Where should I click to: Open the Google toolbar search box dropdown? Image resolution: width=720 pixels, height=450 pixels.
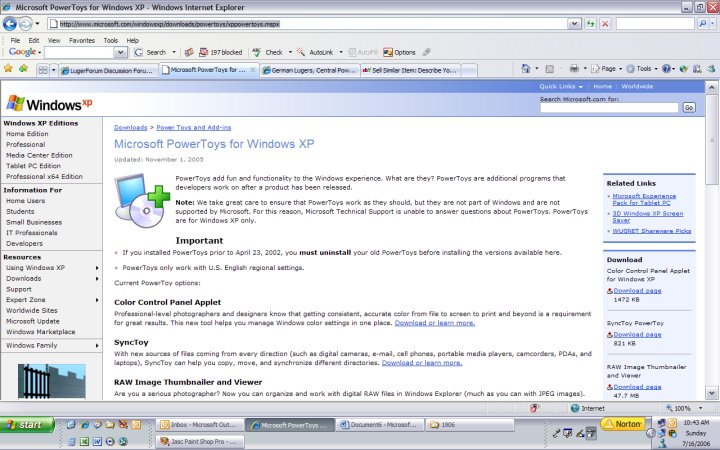[120, 52]
